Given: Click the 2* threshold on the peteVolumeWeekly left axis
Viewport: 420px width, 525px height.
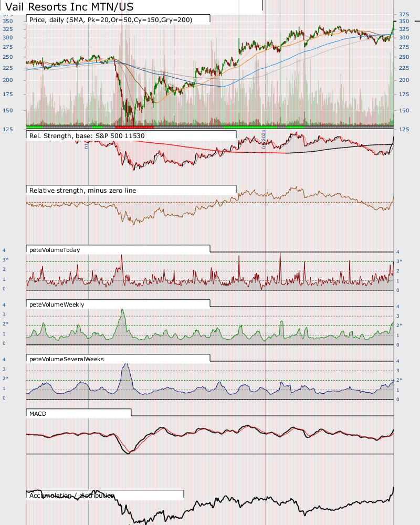Looking at the screenshot, I should pos(6,324).
